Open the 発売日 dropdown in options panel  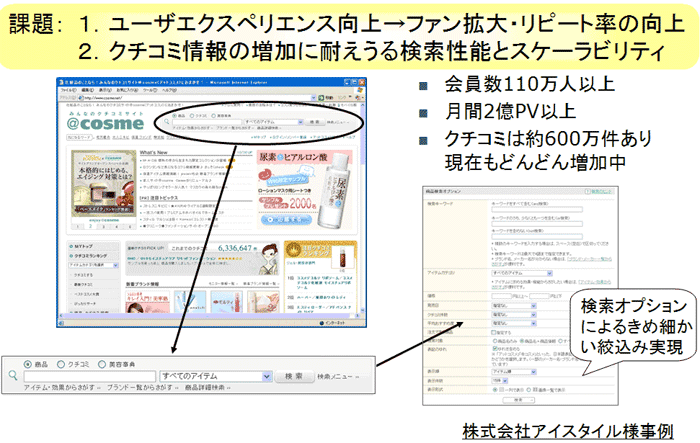[x=514, y=306]
